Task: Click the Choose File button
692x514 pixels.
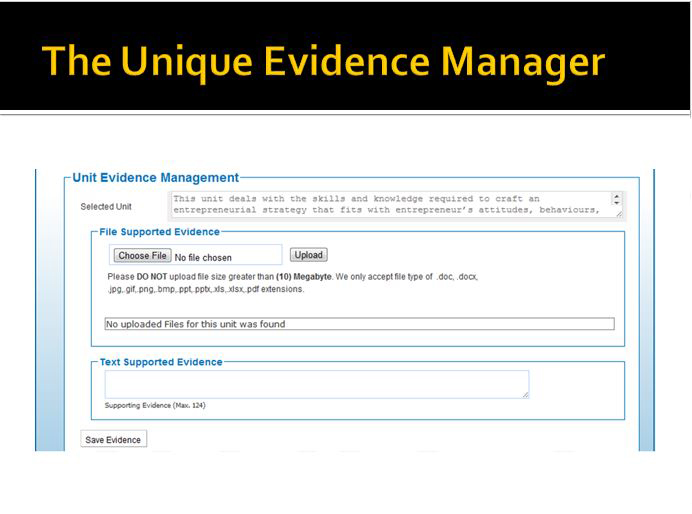Action: click(142, 255)
